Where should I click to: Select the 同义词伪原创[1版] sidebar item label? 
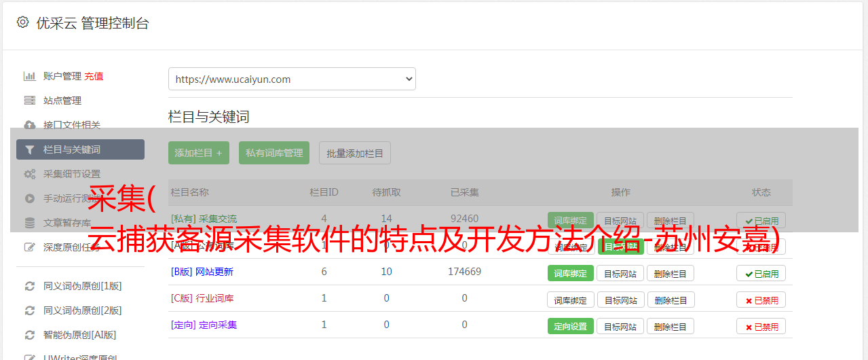[x=83, y=286]
